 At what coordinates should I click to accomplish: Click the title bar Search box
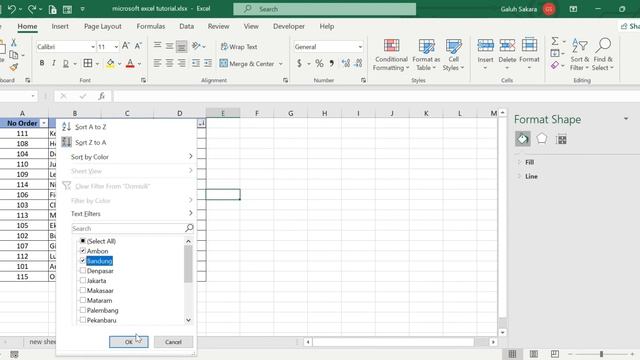(x=324, y=9)
